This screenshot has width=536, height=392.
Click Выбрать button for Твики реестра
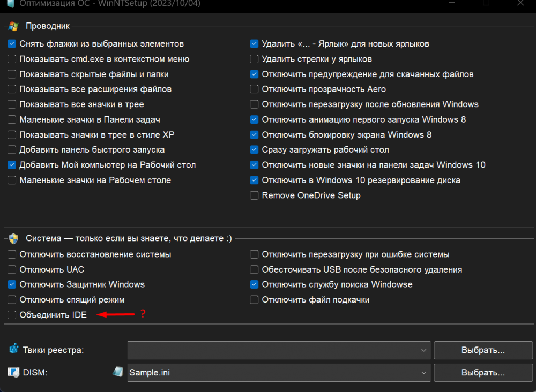point(482,350)
